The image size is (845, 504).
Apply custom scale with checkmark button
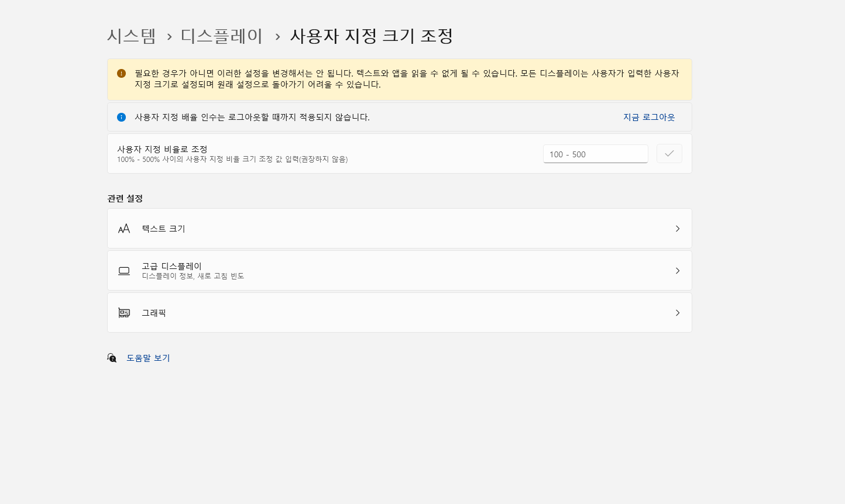click(669, 154)
